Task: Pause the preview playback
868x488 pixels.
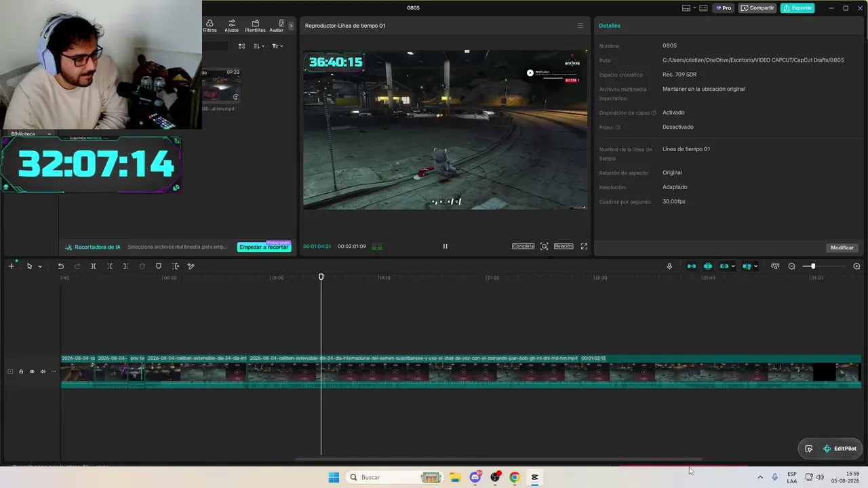Action: coord(445,246)
